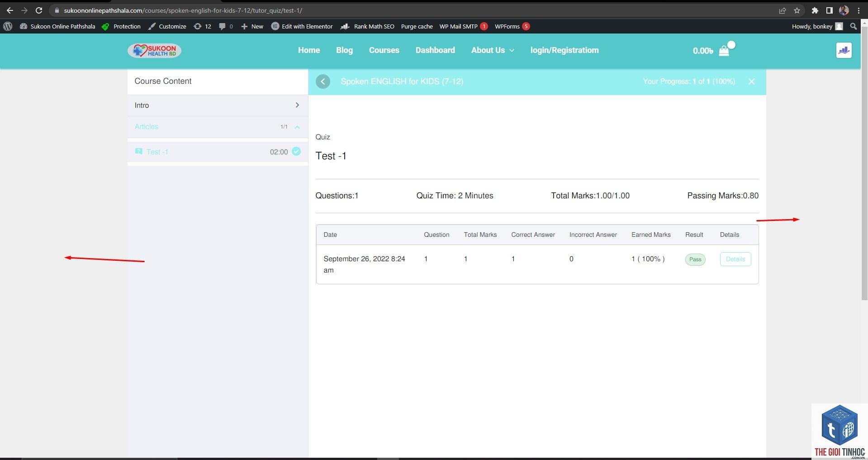
Task: Click Customize in the admin bar
Action: coord(167,26)
